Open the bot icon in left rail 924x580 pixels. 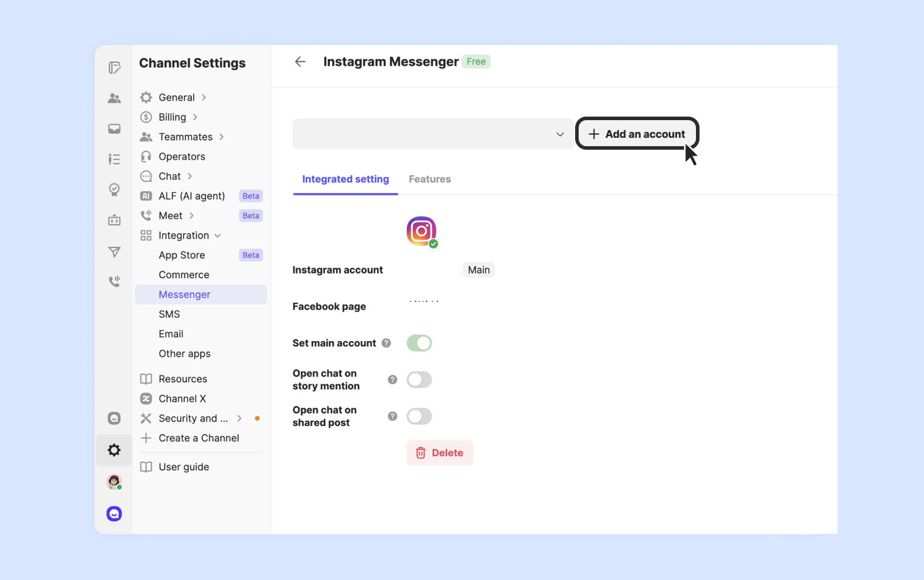[x=114, y=221]
